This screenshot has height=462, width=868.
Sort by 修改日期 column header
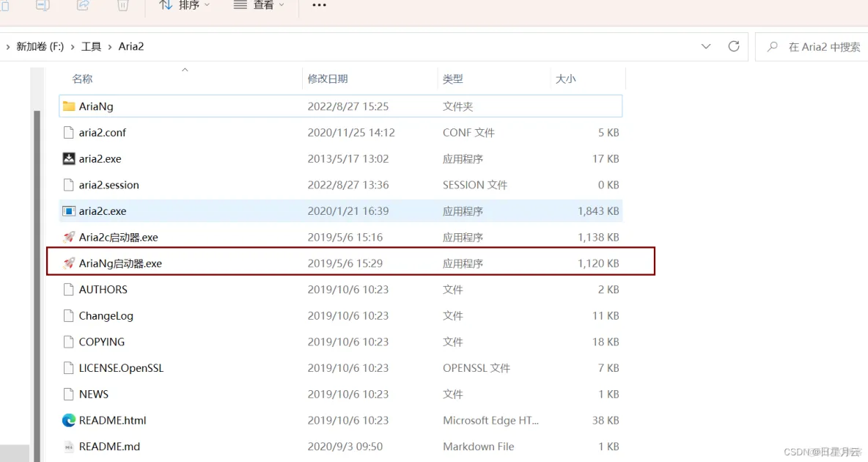click(x=328, y=78)
